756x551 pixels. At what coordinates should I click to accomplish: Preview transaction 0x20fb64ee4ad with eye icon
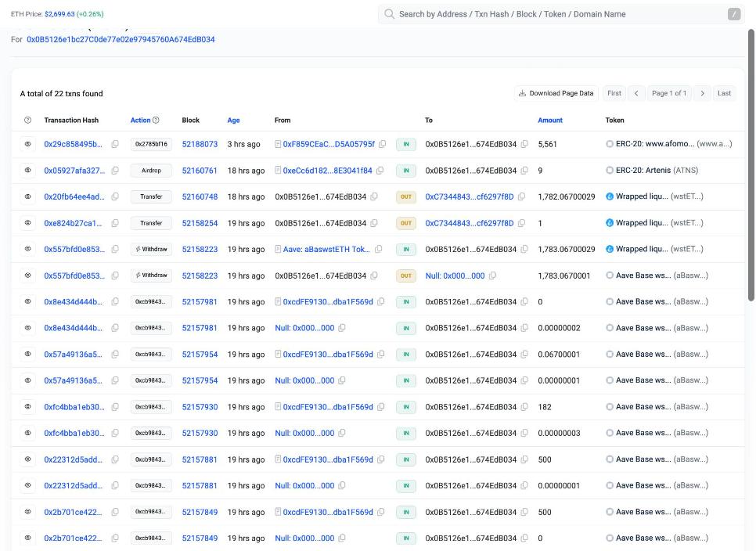(28, 196)
